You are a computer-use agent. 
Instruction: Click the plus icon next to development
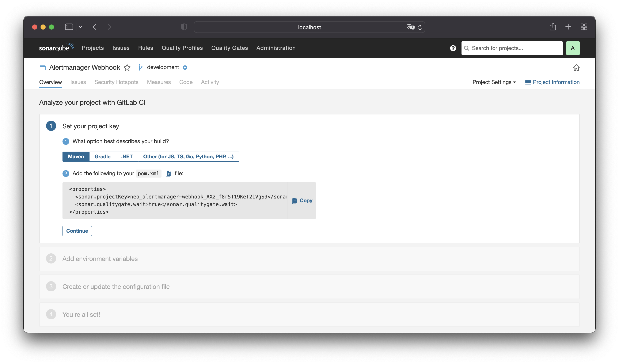tap(185, 68)
